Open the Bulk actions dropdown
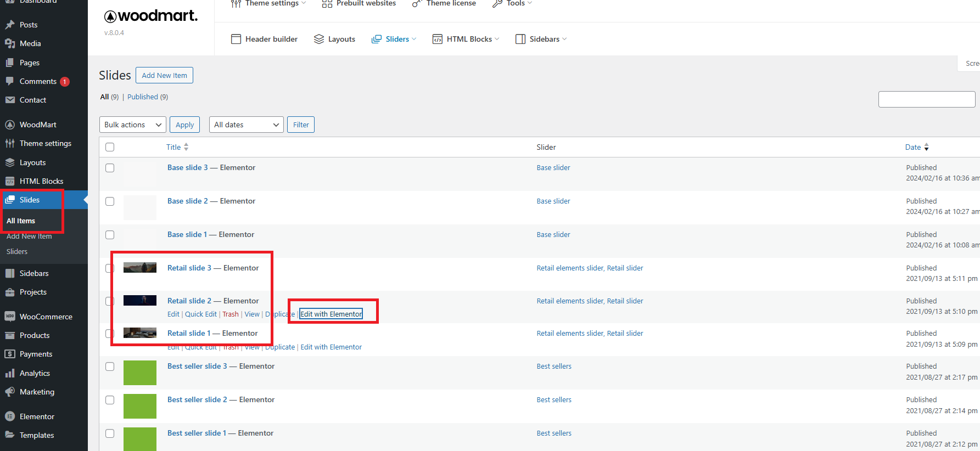Screen dimensions: 980x451 [133, 125]
